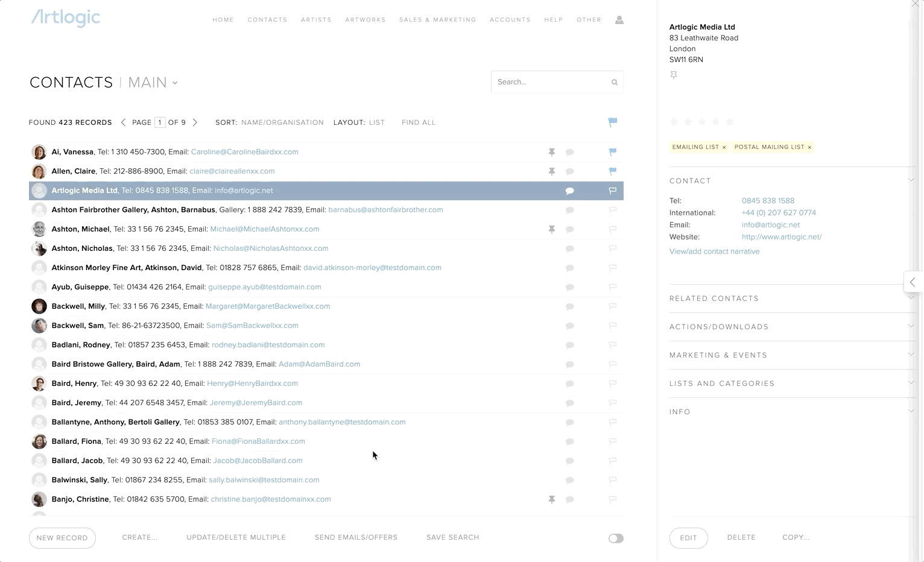Open comments for Ai, Vanessa

569,153
